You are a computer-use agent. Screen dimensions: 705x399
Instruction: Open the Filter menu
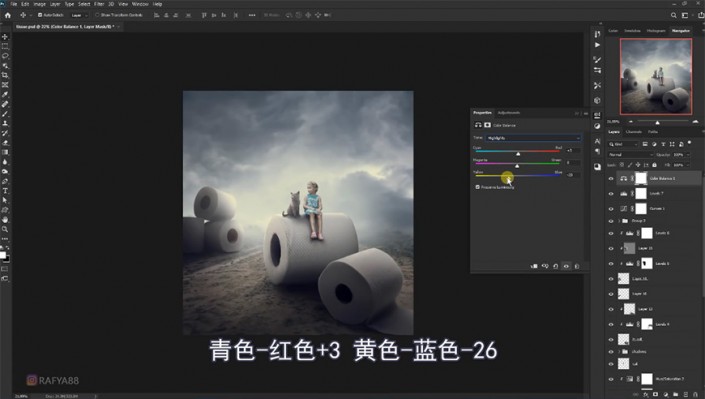click(x=99, y=4)
